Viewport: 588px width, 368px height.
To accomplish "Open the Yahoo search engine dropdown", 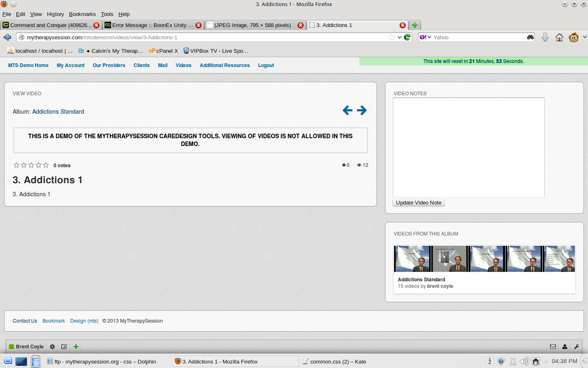I will (425, 37).
